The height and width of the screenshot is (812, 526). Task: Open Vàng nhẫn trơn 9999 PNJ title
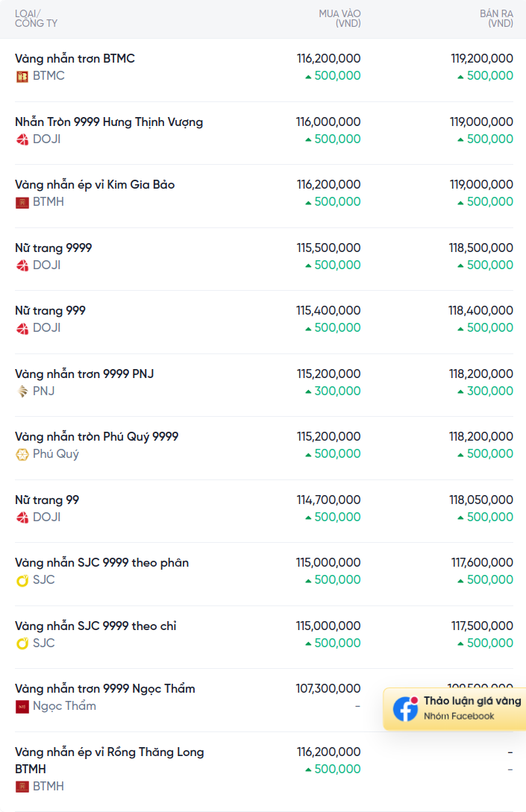[84, 374]
